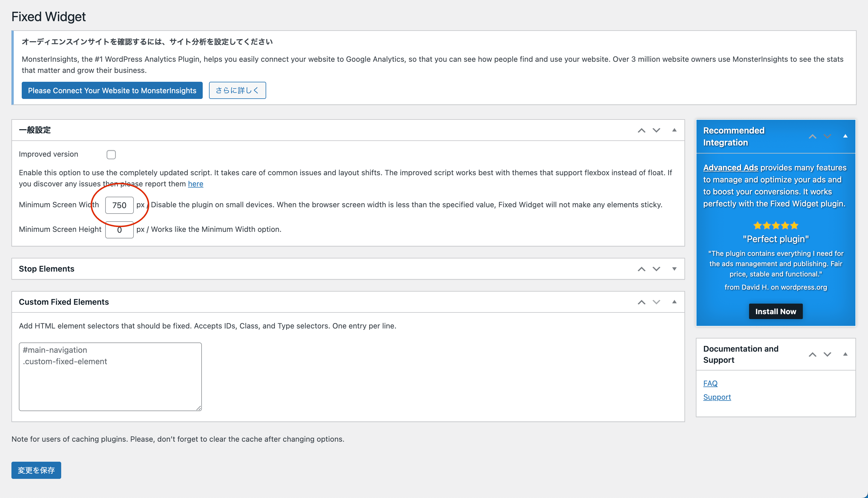Move the 一般設定 panel down
The image size is (868, 498).
(656, 130)
